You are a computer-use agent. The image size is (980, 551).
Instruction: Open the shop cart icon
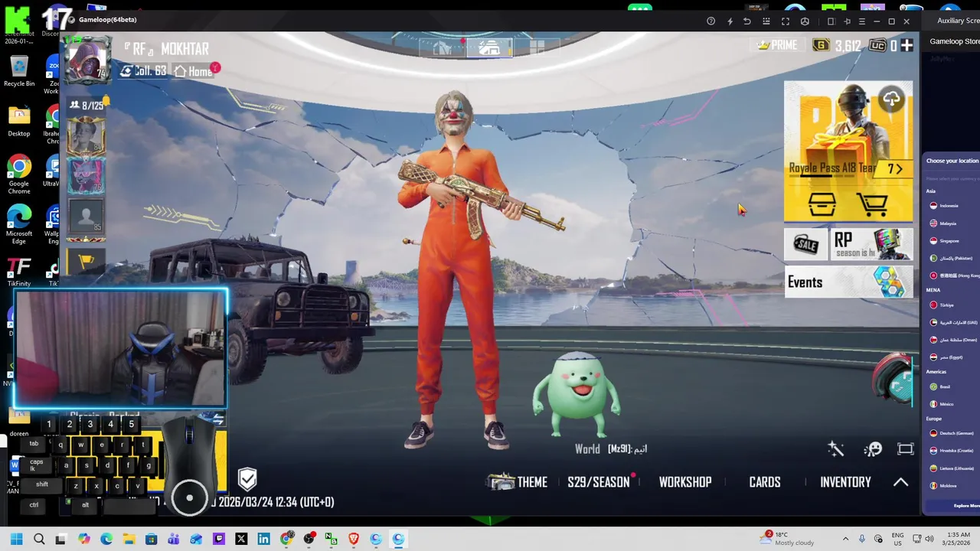coord(872,204)
